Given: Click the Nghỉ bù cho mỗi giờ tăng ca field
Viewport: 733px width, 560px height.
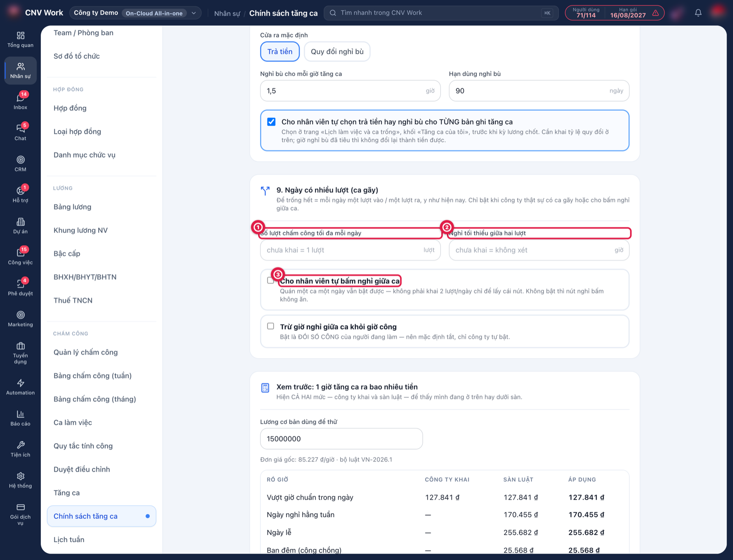Looking at the screenshot, I should tap(350, 91).
